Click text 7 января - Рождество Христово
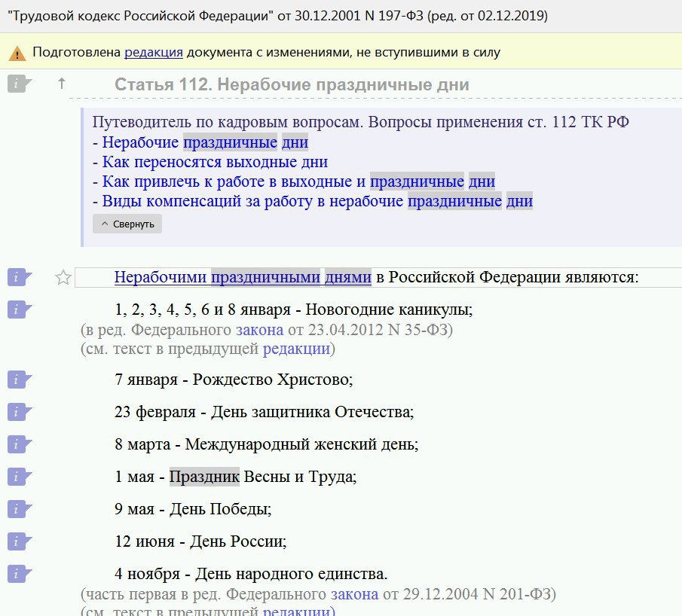Viewport: 682px width, 616px height. 234,380
